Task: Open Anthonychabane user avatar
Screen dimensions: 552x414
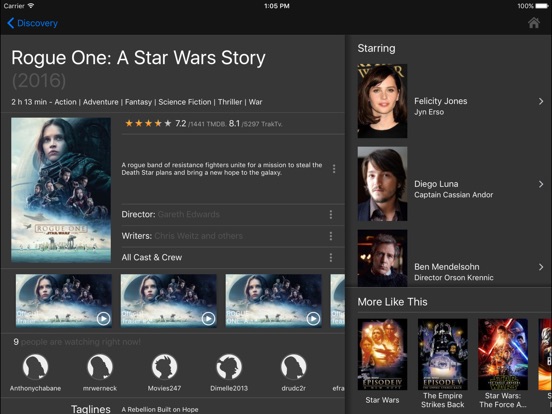Action: pos(35,367)
